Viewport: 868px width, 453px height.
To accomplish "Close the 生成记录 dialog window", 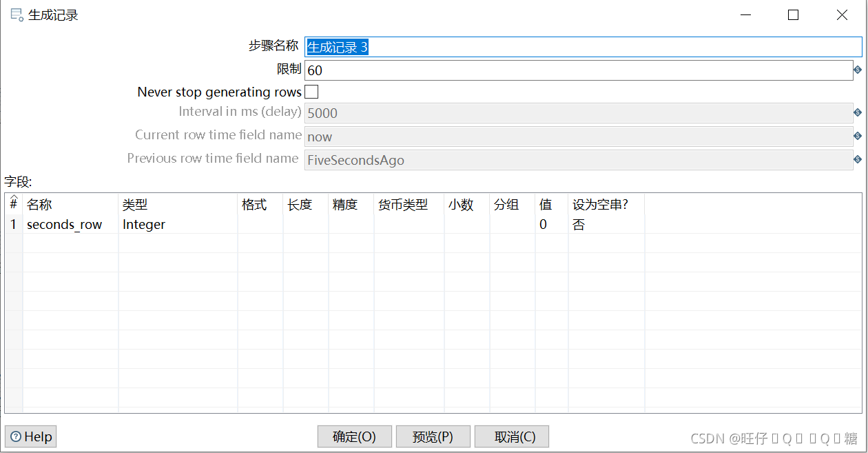I will coord(842,15).
